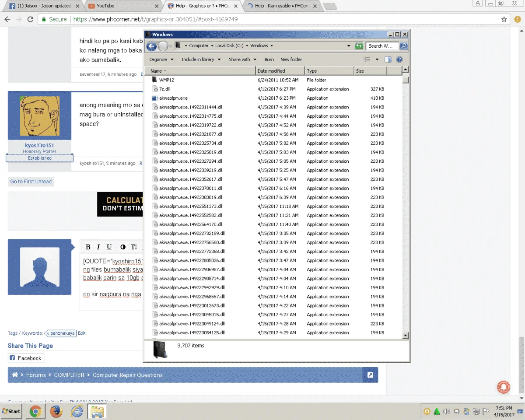Click the file list scrollbar up arrow
Image resolution: width=525 pixels, height=420 pixels.
tap(406, 70)
